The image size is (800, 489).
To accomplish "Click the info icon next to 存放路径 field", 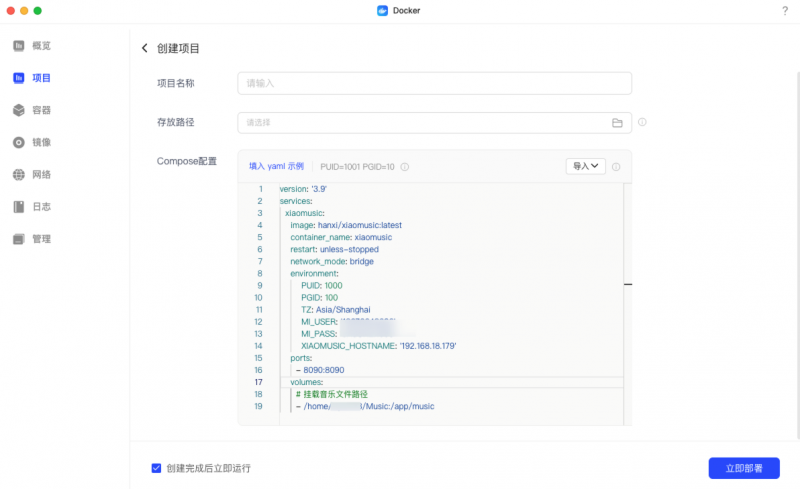I will pyautogui.click(x=642, y=122).
